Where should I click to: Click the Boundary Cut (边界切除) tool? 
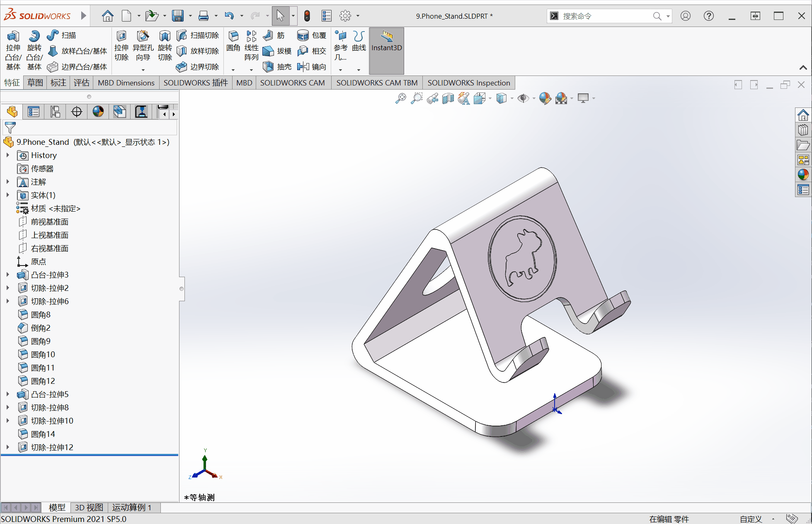point(198,67)
